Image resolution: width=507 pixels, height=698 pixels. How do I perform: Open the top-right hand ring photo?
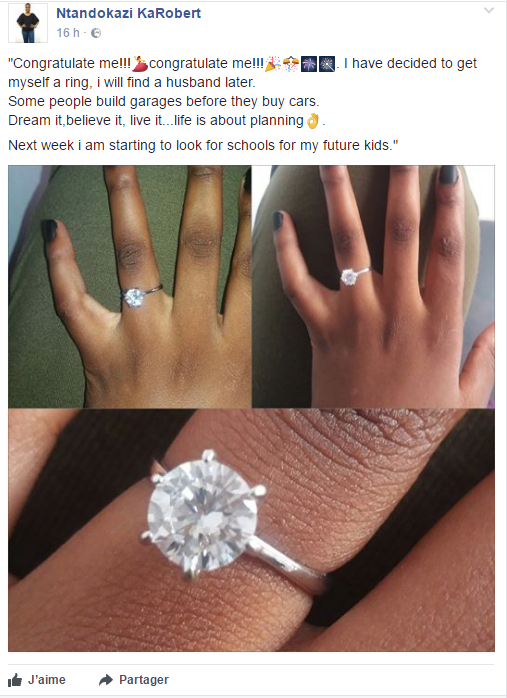(373, 286)
